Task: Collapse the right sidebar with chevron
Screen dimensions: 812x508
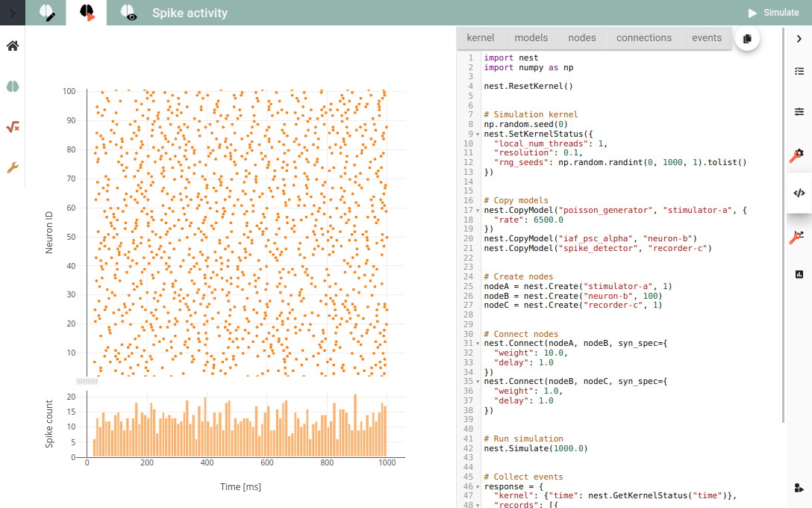Action: click(799, 38)
